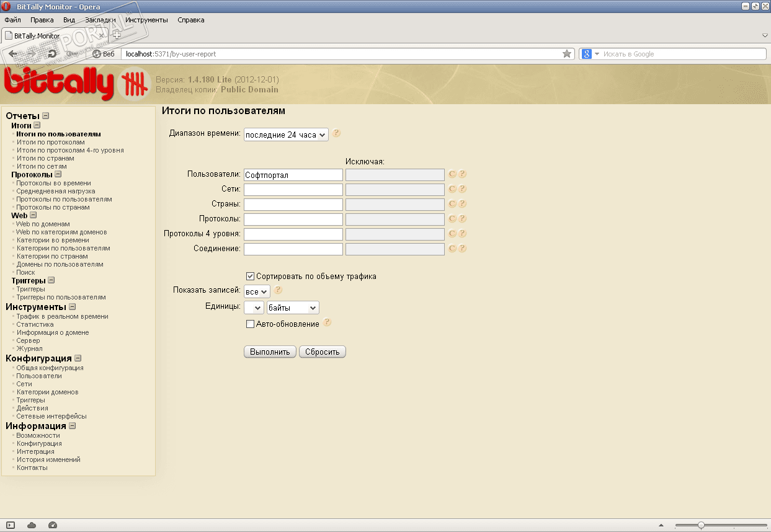The image size is (771, 532).
Task: Click the Выполнить button
Action: pyautogui.click(x=270, y=352)
